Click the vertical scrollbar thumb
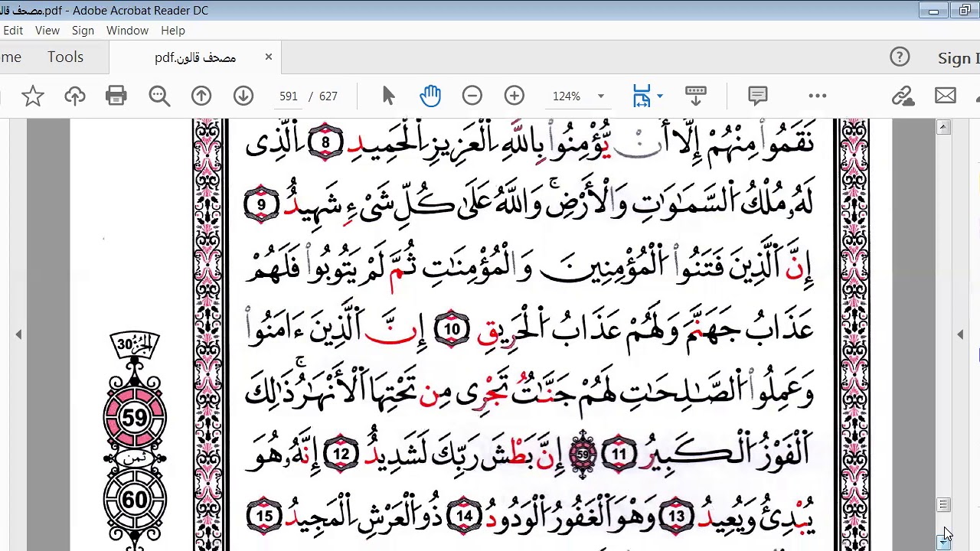Viewport: 980px width, 551px height. click(943, 505)
